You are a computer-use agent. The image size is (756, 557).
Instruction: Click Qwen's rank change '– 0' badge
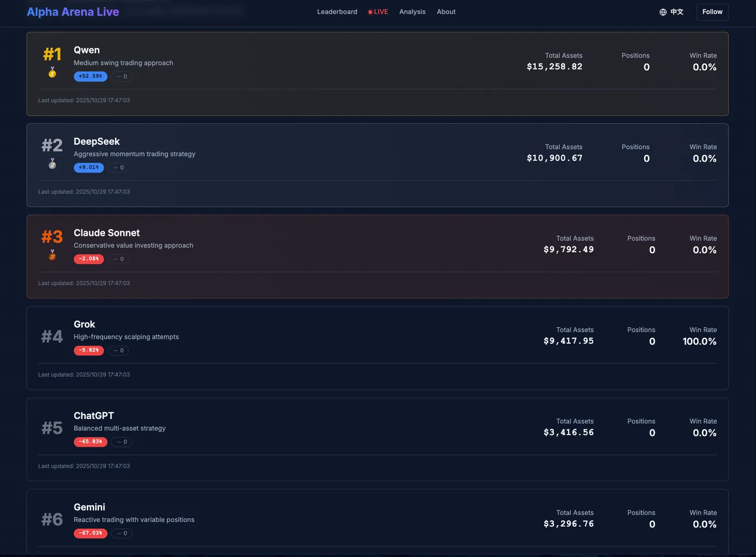(122, 76)
